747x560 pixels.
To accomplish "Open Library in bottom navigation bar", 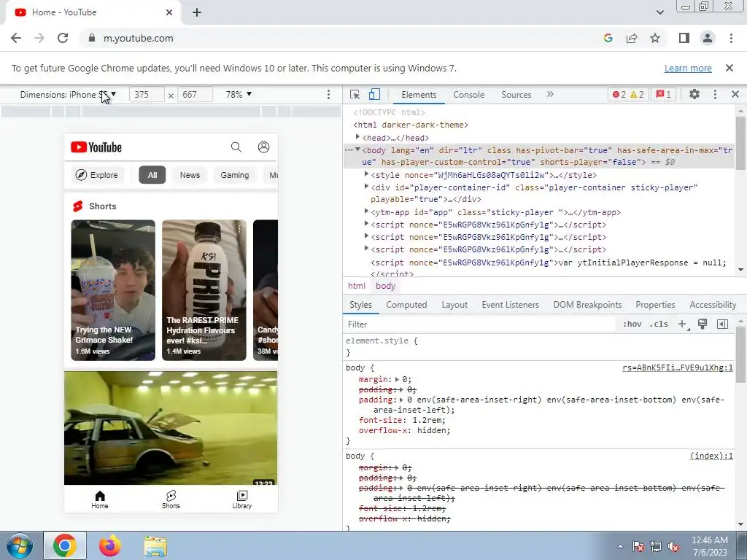I will [242, 499].
